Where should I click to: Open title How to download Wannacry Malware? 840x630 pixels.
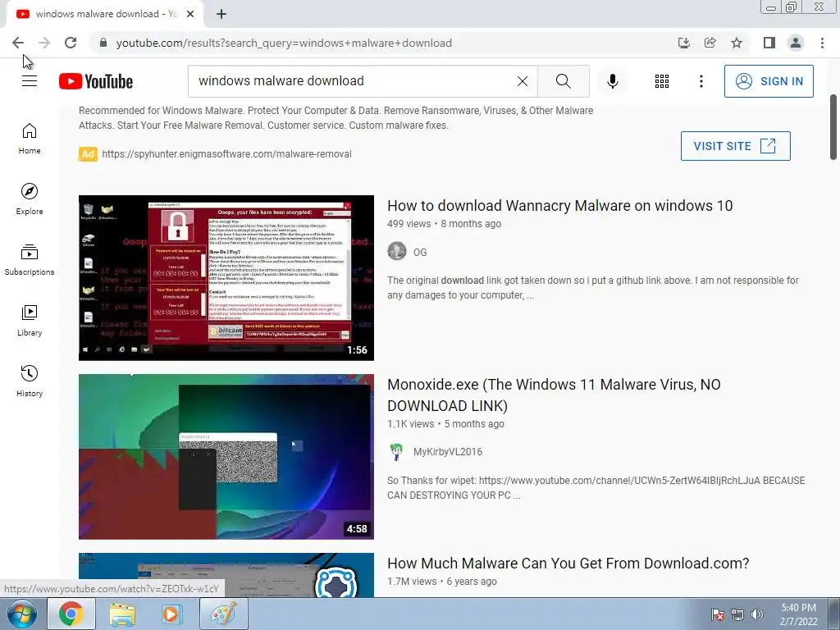pos(559,206)
